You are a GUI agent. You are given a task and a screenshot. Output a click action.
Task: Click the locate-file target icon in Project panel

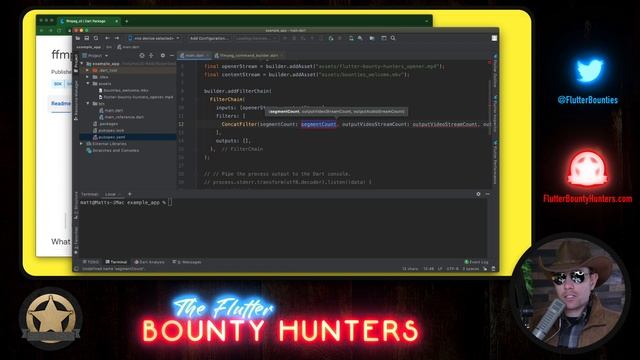click(x=142, y=56)
